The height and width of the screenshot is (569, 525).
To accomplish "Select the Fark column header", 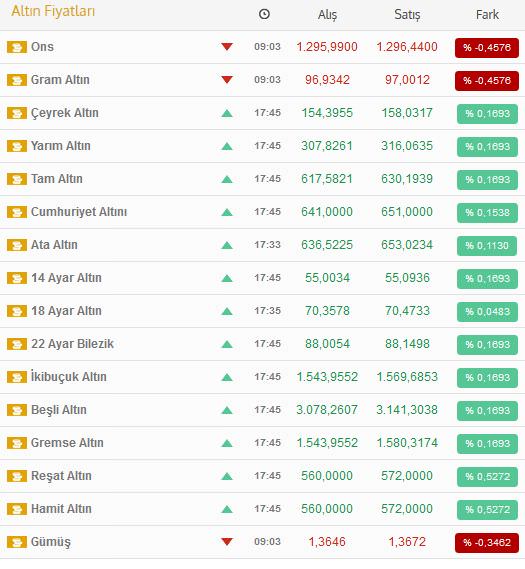I will pos(487,15).
